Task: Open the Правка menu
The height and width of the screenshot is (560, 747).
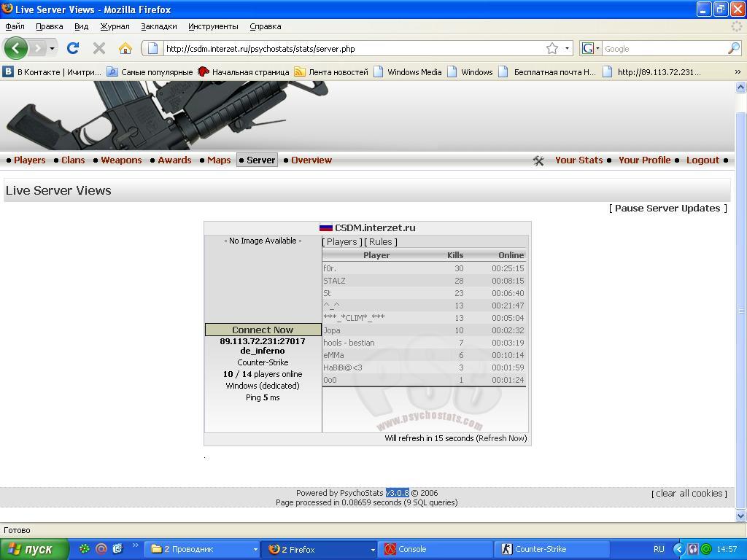Action: (49, 26)
